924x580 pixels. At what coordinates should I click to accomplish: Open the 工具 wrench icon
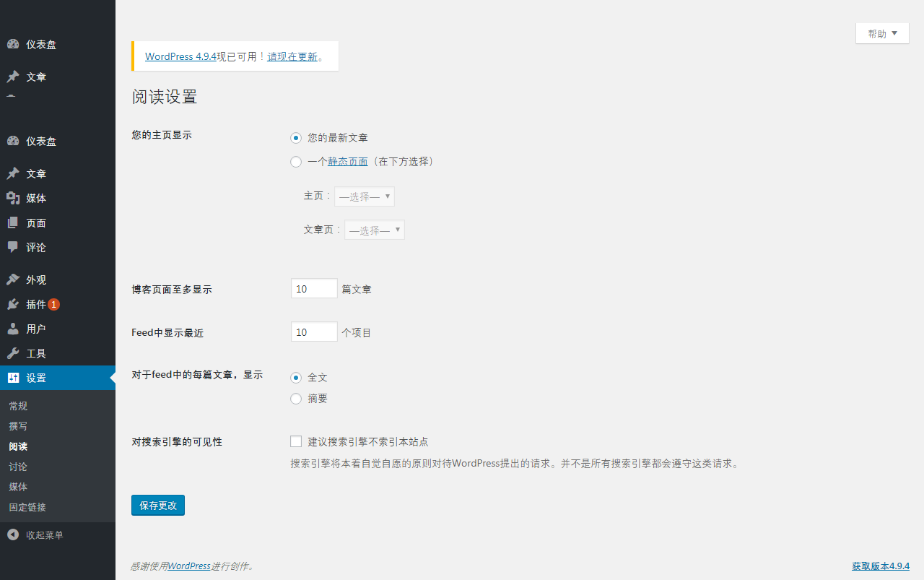(x=13, y=353)
